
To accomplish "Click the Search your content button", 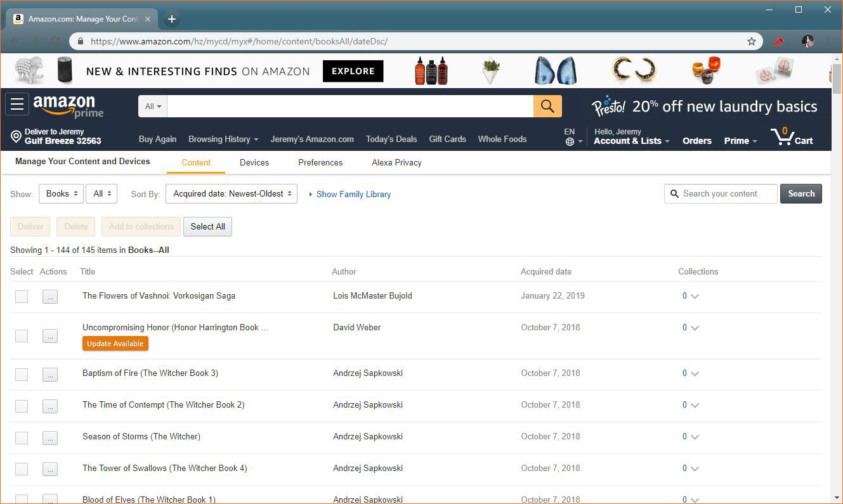I will click(x=801, y=194).
